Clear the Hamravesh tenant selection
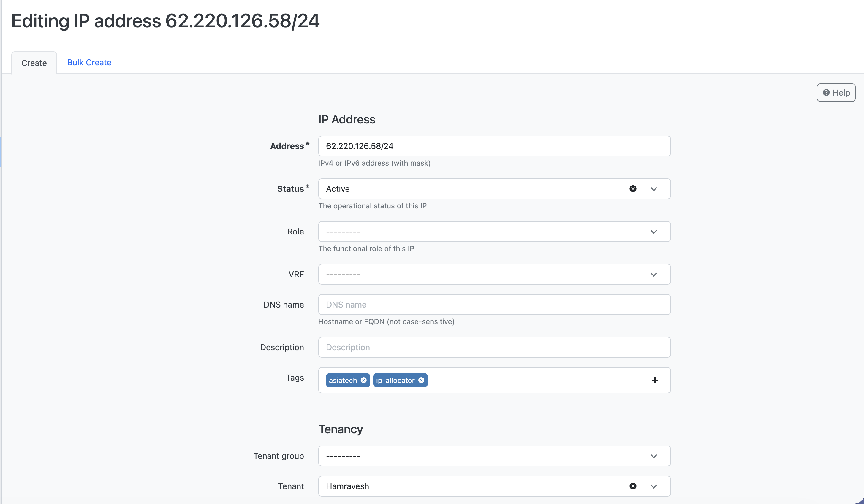The width and height of the screenshot is (864, 504). click(x=633, y=486)
